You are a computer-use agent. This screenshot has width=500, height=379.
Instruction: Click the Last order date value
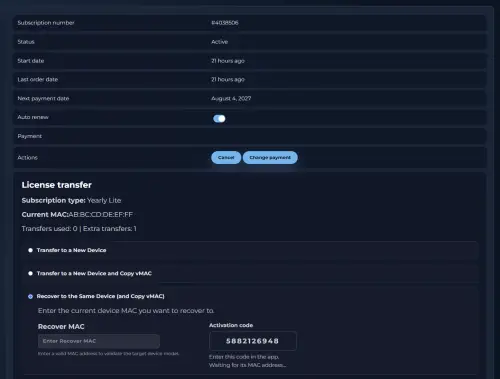pos(228,79)
